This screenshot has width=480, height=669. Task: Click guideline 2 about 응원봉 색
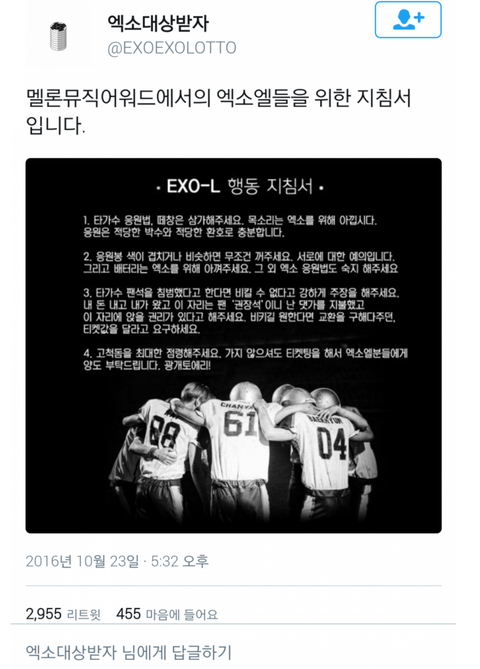click(x=240, y=262)
